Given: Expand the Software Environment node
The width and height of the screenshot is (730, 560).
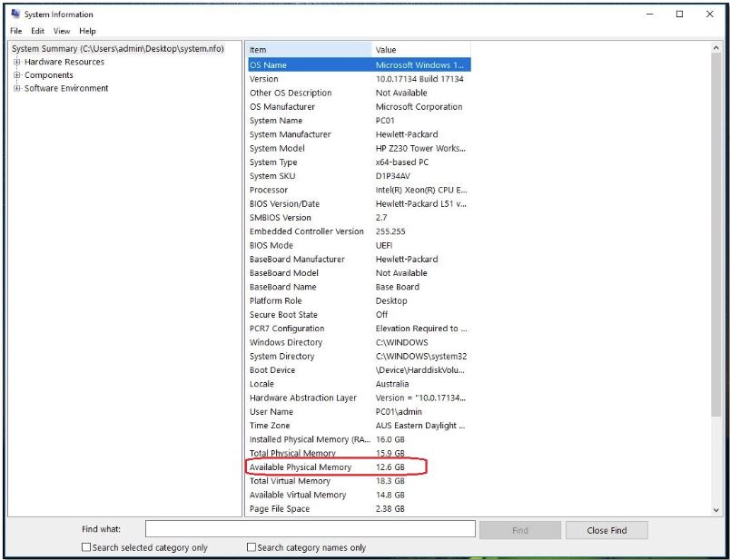Looking at the screenshot, I should (x=17, y=88).
